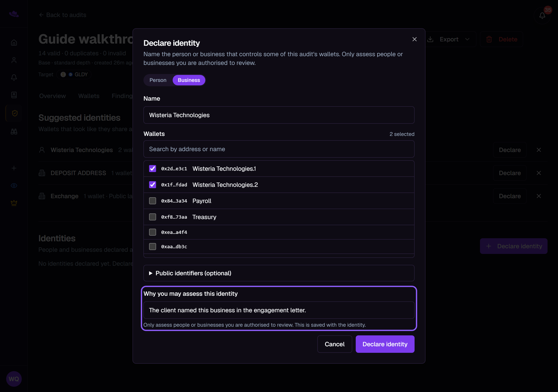Click the plus icon in the sidebar
This screenshot has height=392, width=558.
[x=14, y=168]
